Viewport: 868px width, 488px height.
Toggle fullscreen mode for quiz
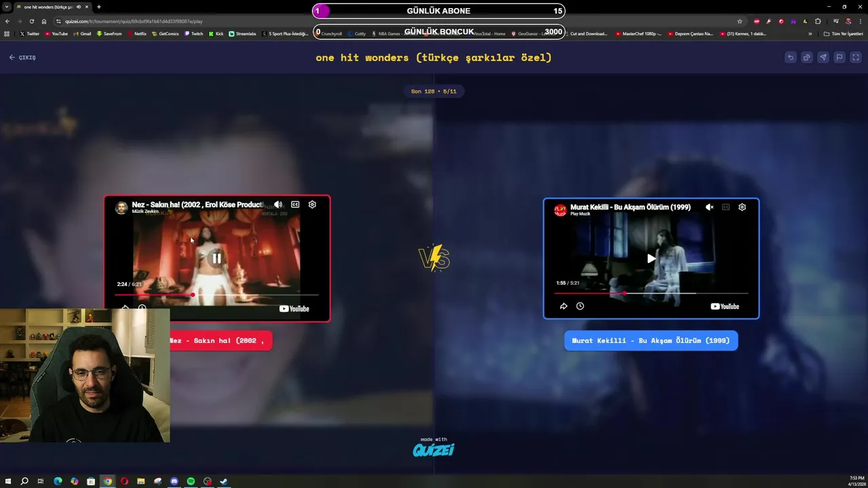coord(856,58)
